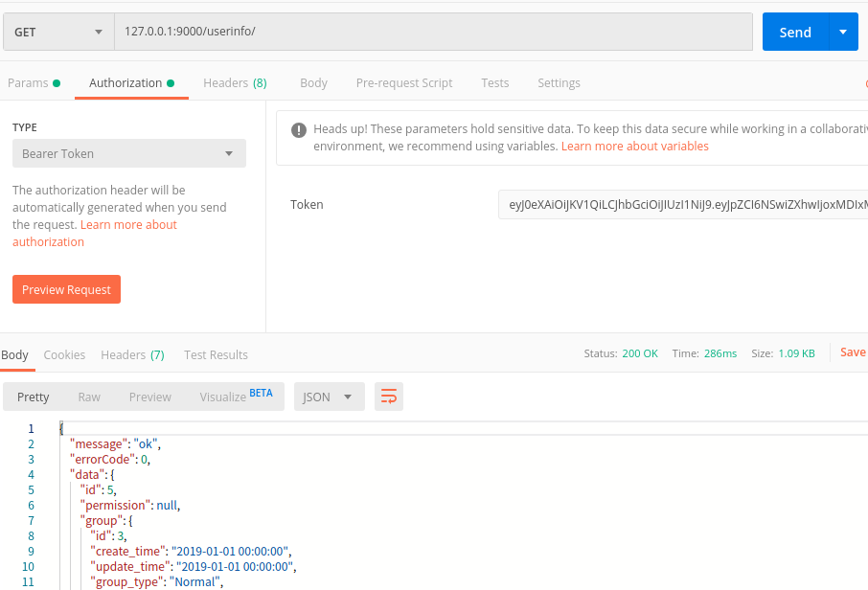Image resolution: width=868 pixels, height=590 pixels.
Task: Switch to the request Body tab
Action: pos(313,83)
